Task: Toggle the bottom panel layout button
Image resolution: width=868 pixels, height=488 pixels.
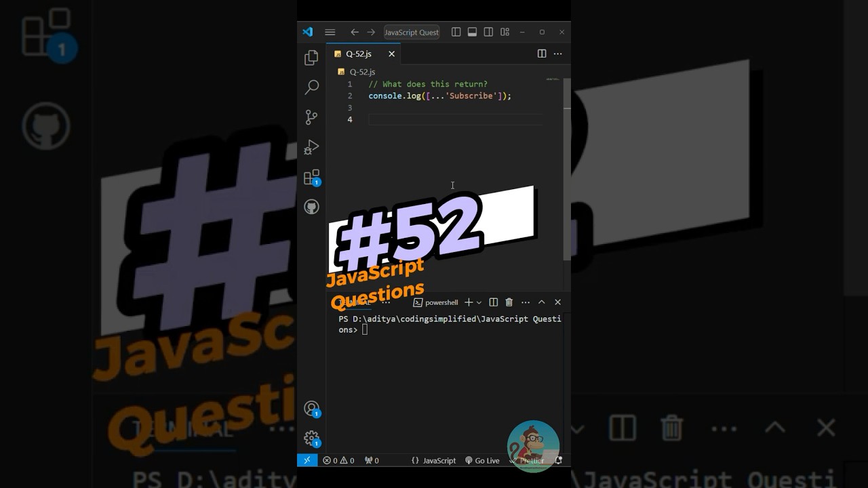Action: [x=472, y=32]
